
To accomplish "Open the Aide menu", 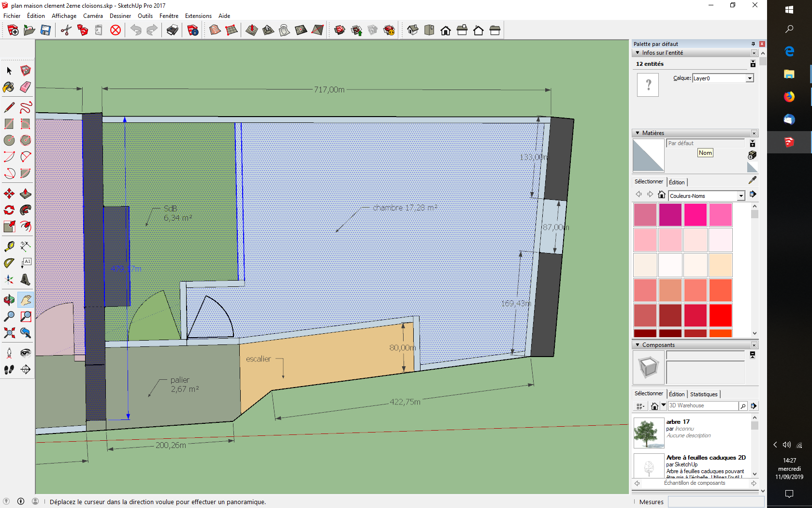I will 224,16.
